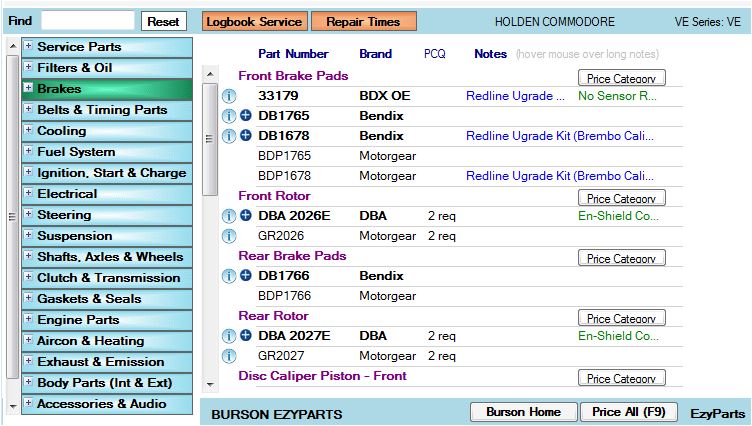The image size is (752, 426).
Task: Expand the Cooling category
Action: [x=28, y=130]
